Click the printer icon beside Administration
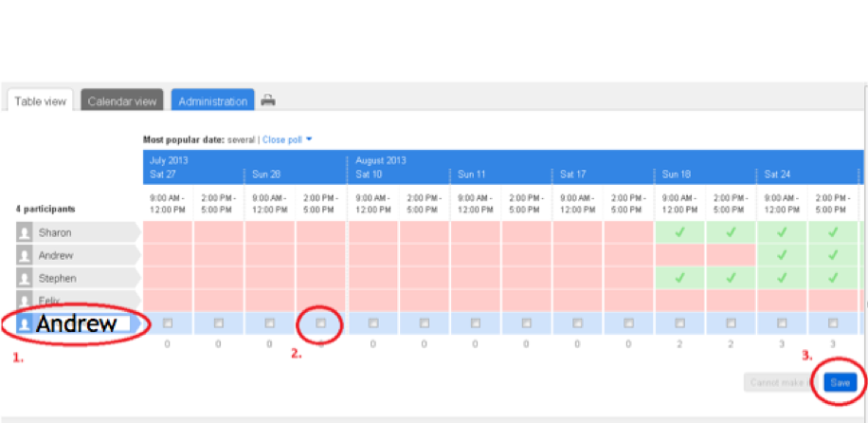Screen dimensions: 868x423 point(268,101)
